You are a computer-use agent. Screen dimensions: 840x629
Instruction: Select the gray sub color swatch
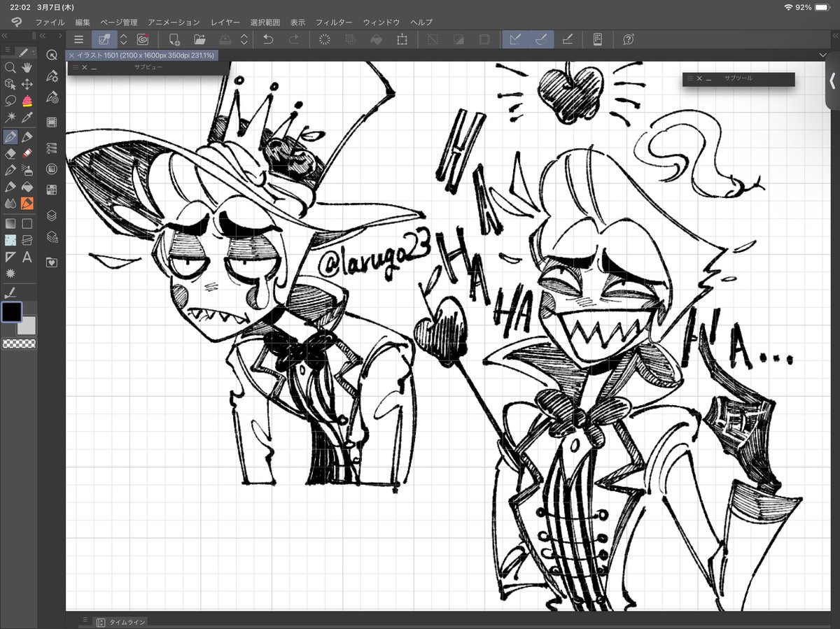pyautogui.click(x=27, y=325)
